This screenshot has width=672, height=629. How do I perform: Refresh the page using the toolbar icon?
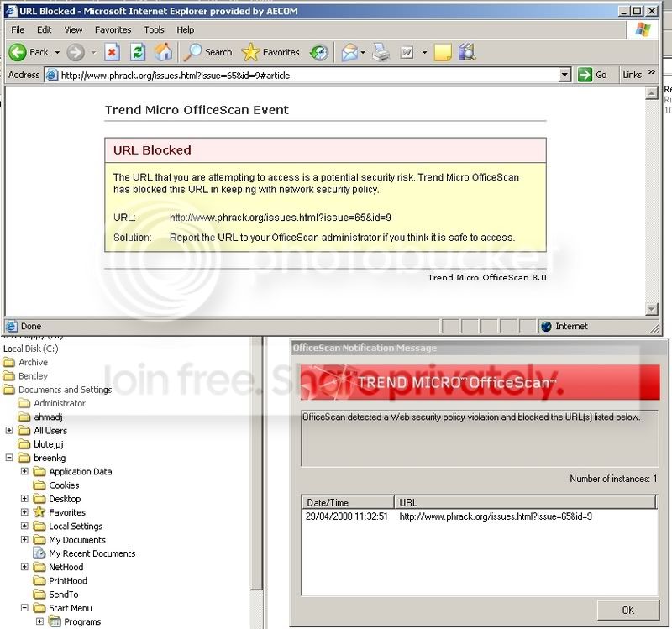click(139, 51)
